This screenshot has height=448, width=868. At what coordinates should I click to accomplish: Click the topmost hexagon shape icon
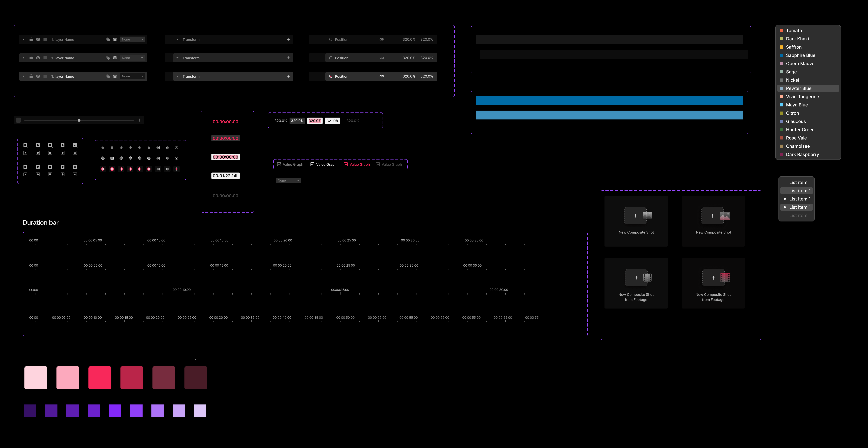tap(62, 145)
